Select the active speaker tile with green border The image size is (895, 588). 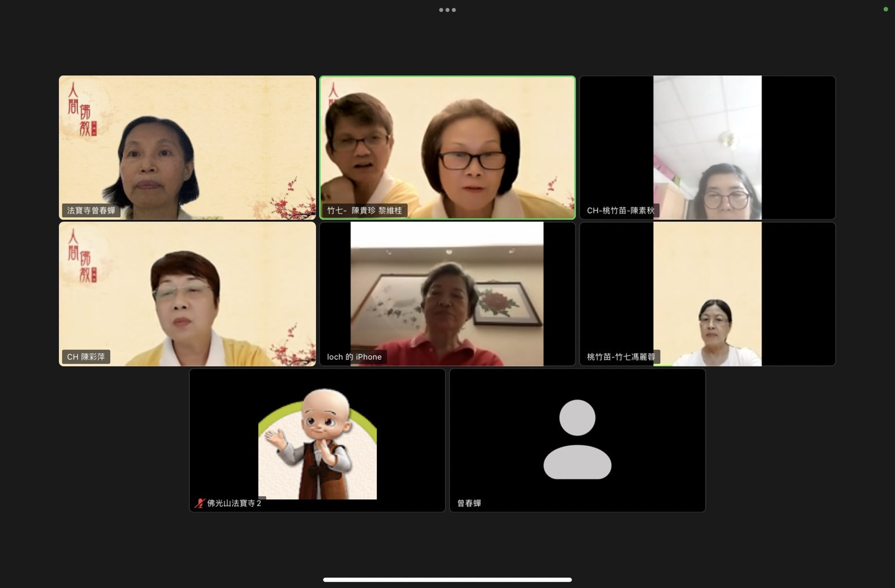pos(447,147)
